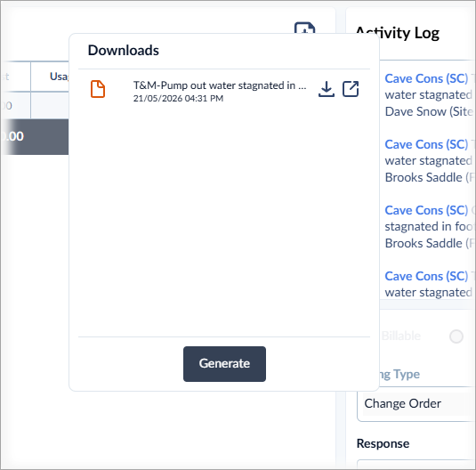Viewport: 476px width, 470px height.
Task: Click the Activity Log heading
Action: [x=397, y=33]
